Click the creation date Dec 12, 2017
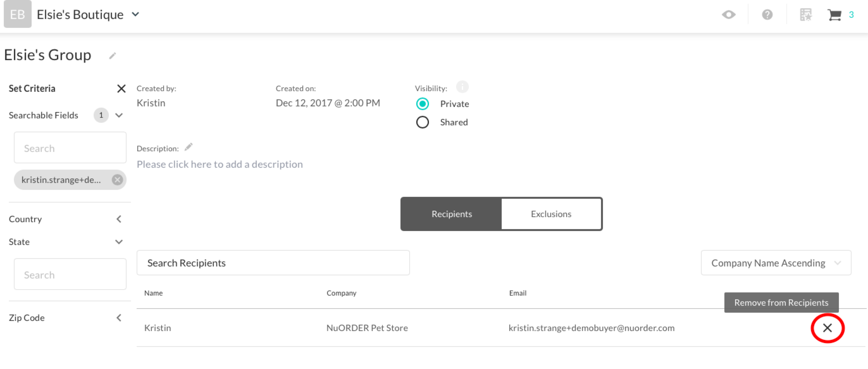Image resolution: width=868 pixels, height=369 pixels. (327, 103)
